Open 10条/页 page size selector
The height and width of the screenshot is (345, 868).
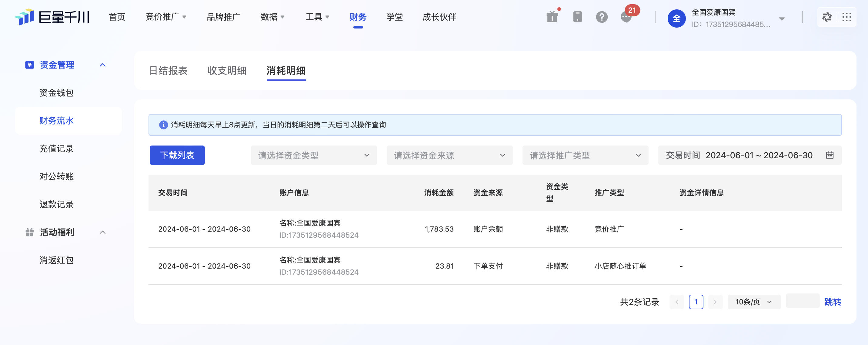[x=754, y=302]
